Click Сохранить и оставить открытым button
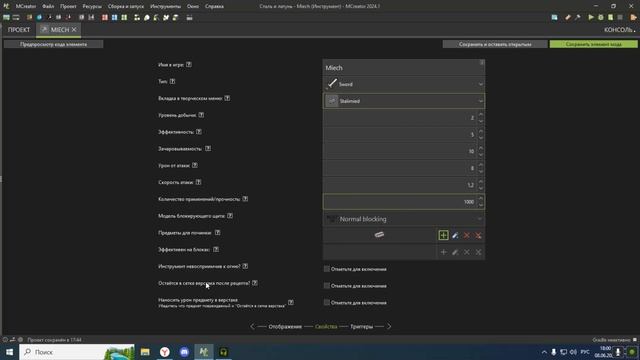 pos(495,44)
